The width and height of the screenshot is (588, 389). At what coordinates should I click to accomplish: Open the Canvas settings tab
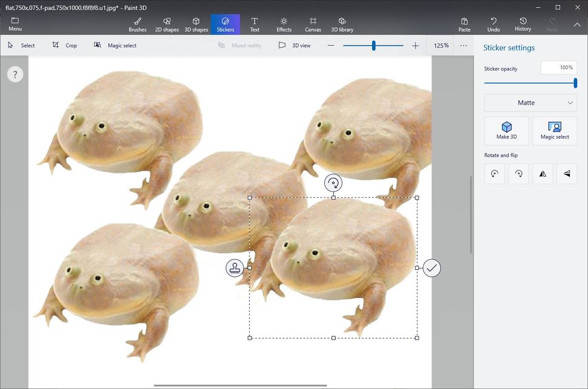(x=313, y=24)
